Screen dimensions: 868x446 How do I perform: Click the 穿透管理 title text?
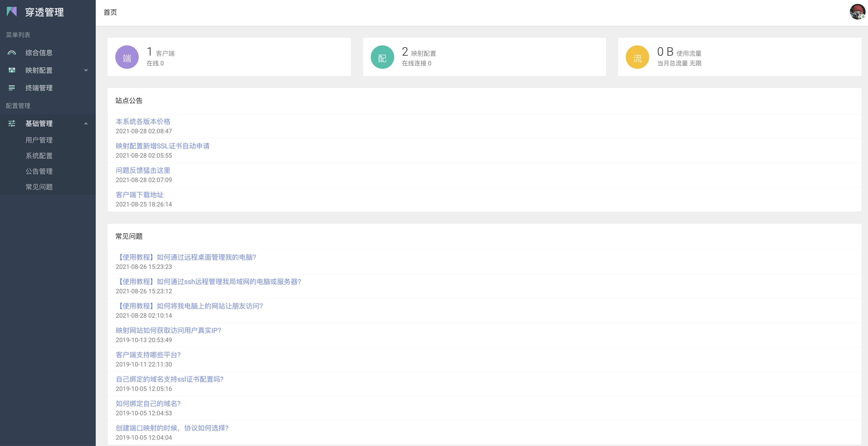coord(44,12)
